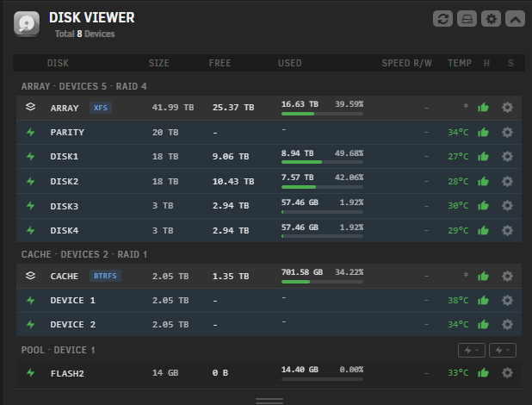Click health thumbs-up for CACHE row

pyautogui.click(x=483, y=276)
